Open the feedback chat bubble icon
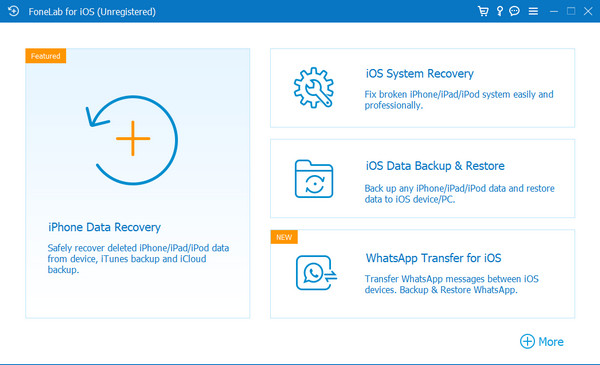Screen dimensions: 600x365 514,11
